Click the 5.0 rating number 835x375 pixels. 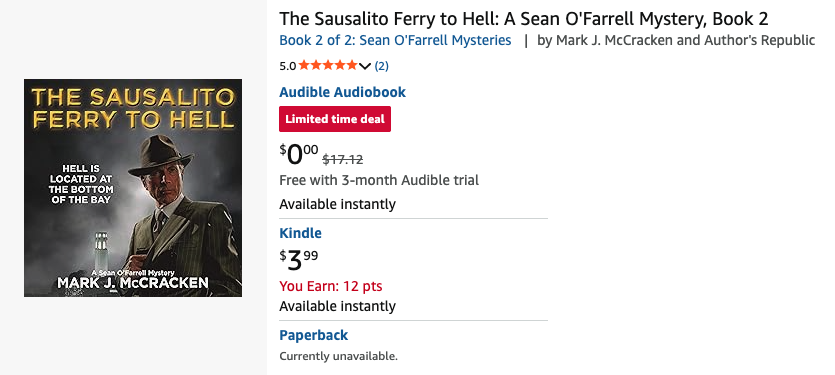[x=288, y=66]
